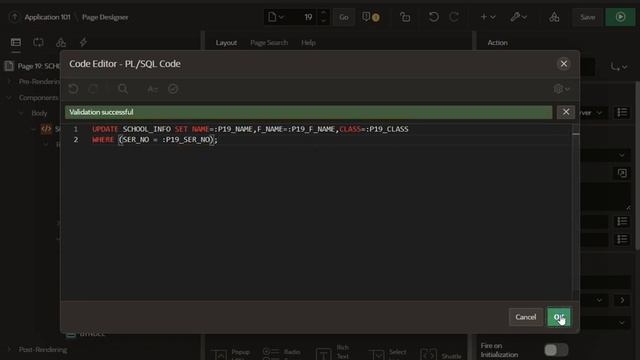Click Go to load page
Image resolution: width=640 pixels, height=360 pixels.
344,17
